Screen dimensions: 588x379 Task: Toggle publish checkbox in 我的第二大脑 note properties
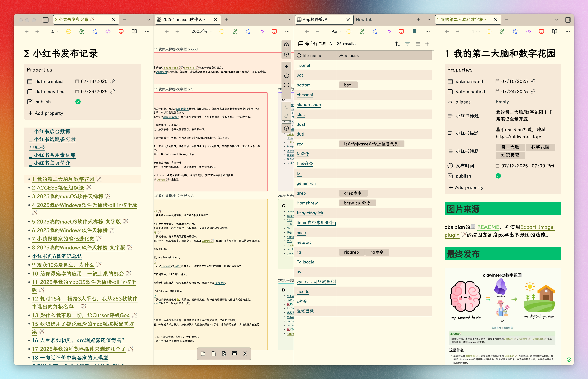click(x=498, y=176)
